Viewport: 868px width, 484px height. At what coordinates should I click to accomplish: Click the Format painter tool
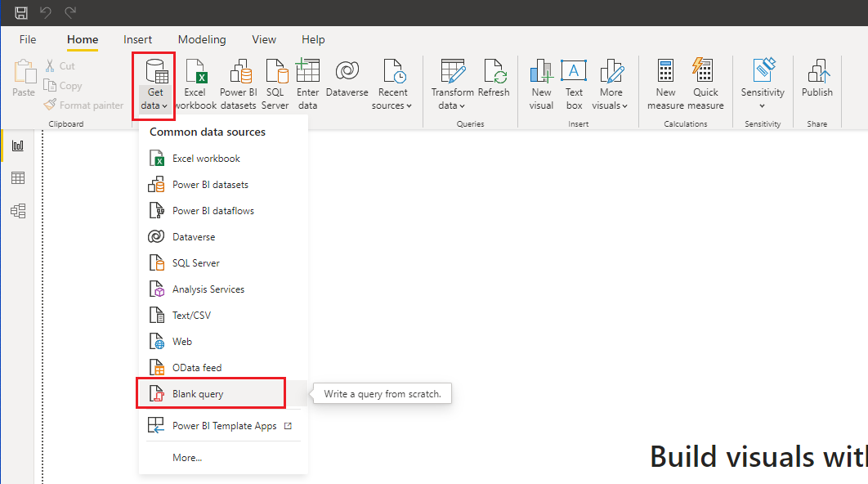coord(83,105)
